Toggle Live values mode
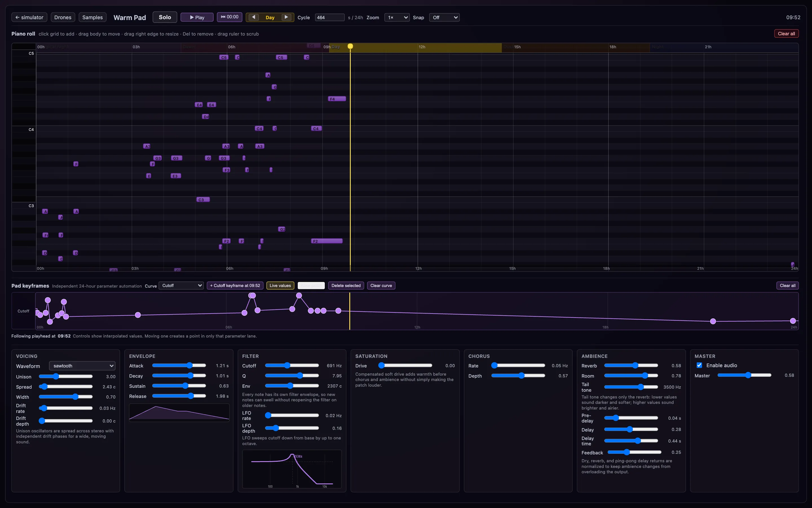The height and width of the screenshot is (508, 812). (x=280, y=286)
